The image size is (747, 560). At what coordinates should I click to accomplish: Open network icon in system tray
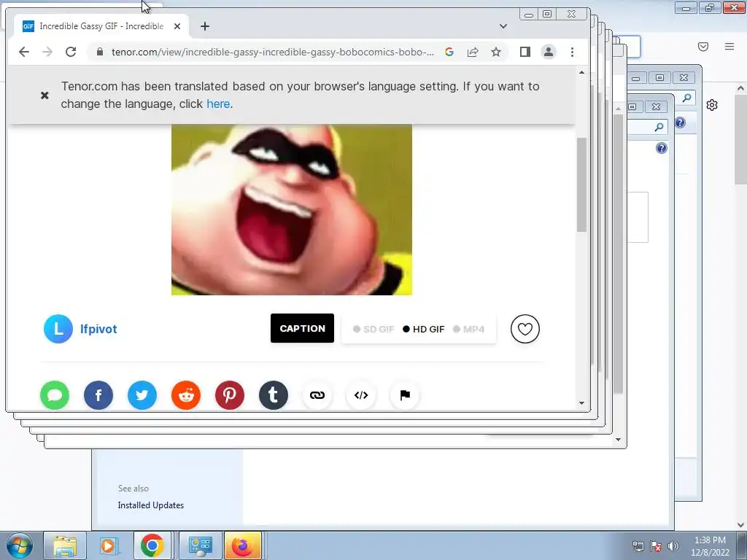(x=638, y=546)
